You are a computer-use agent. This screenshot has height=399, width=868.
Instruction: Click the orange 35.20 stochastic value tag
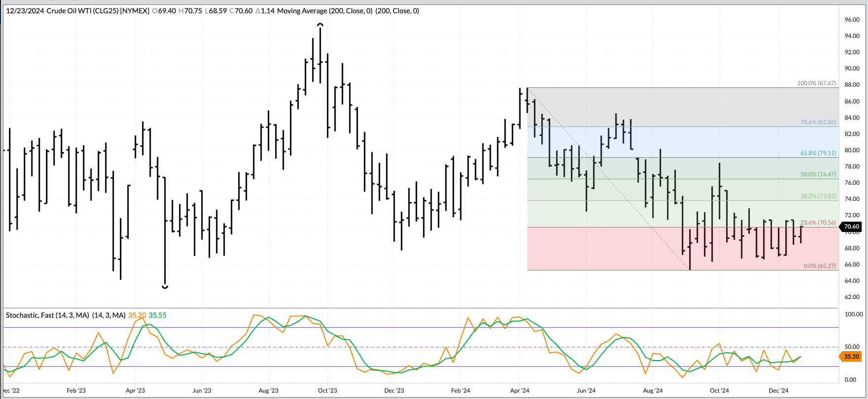point(851,356)
